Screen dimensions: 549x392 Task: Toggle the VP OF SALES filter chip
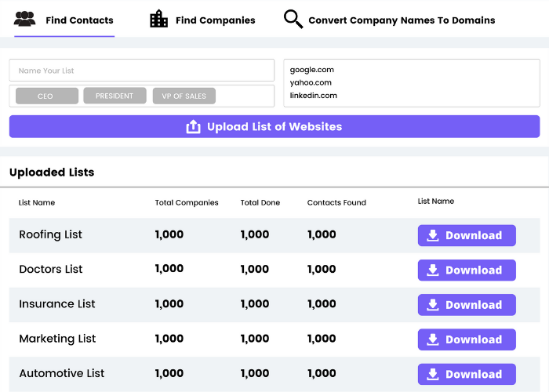184,96
